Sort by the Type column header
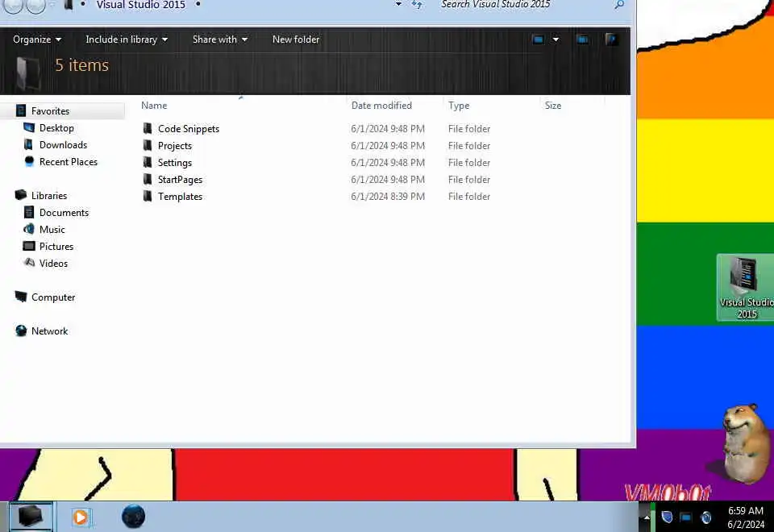Image resolution: width=774 pixels, height=532 pixels. [x=459, y=105]
